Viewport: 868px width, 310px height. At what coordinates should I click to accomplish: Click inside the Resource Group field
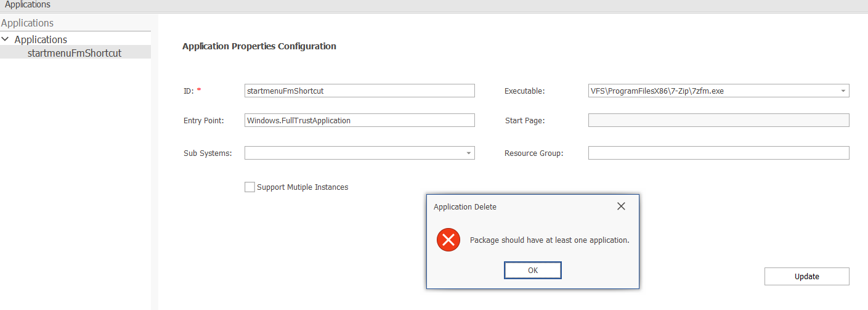pyautogui.click(x=719, y=153)
